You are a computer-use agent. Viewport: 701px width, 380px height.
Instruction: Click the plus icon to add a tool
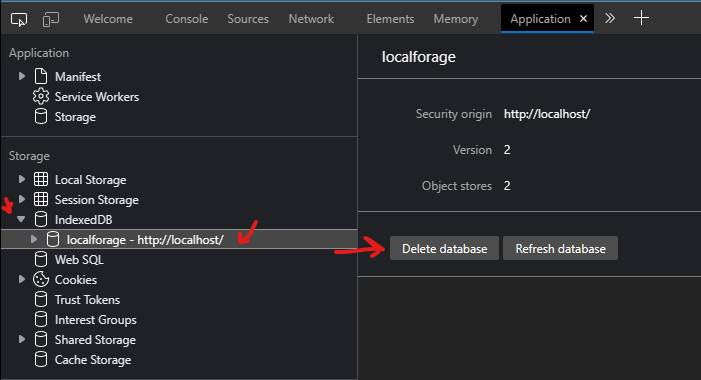pos(641,18)
